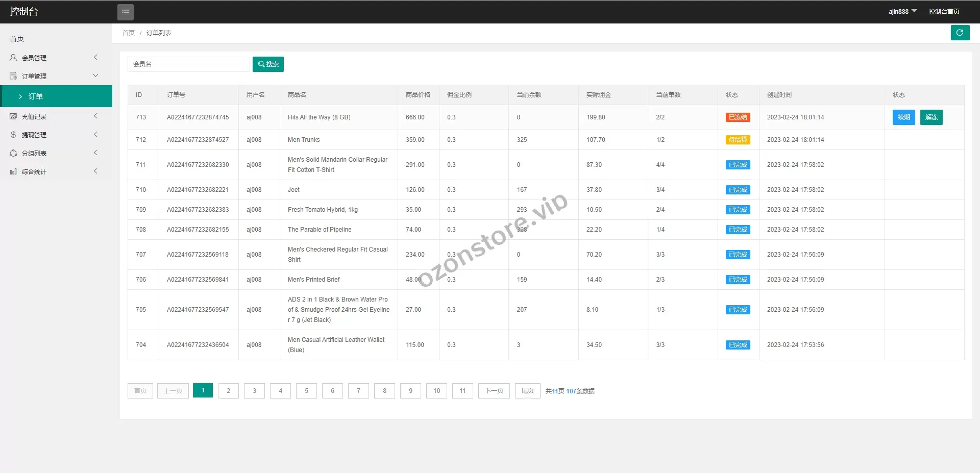The image size is (980, 473).
Task: Click the hamburger menu toggle icon
Action: pos(126,12)
